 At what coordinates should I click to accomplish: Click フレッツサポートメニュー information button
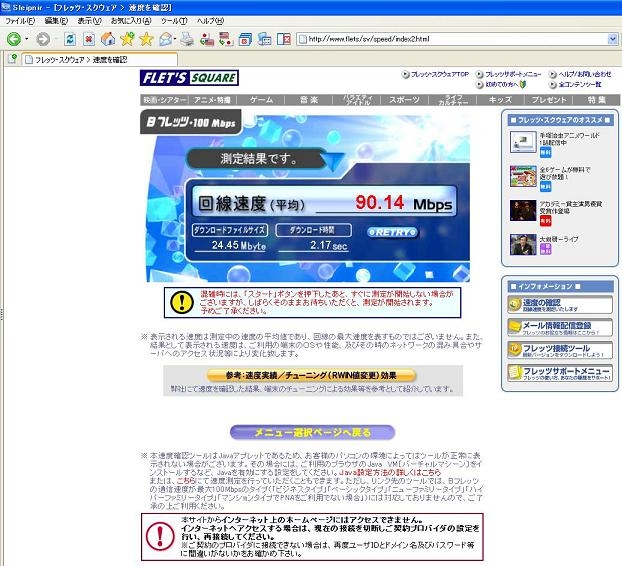tap(560, 373)
